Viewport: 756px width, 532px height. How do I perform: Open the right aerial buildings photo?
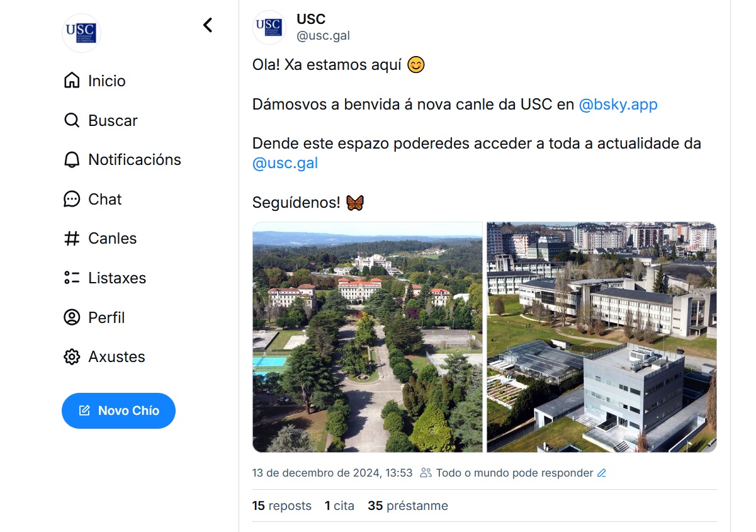pos(601,337)
